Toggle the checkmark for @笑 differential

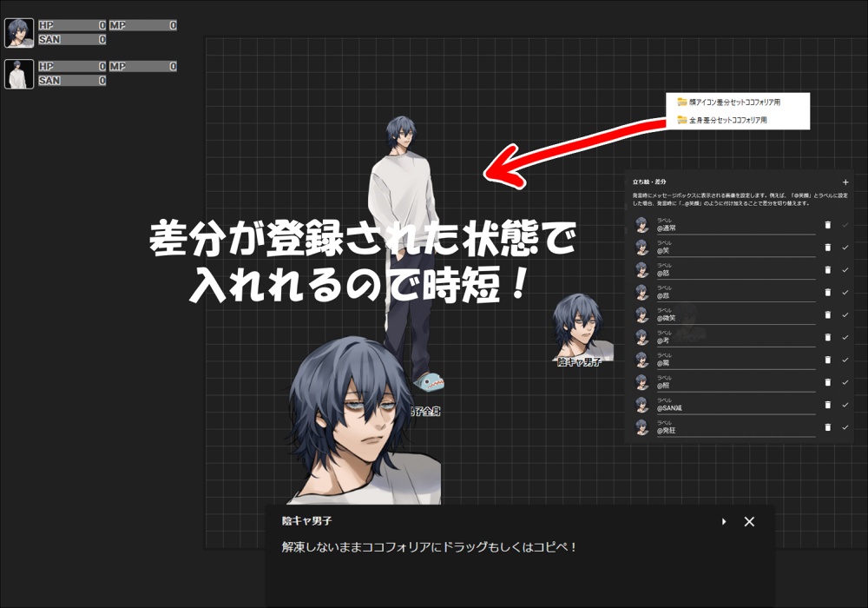point(845,248)
